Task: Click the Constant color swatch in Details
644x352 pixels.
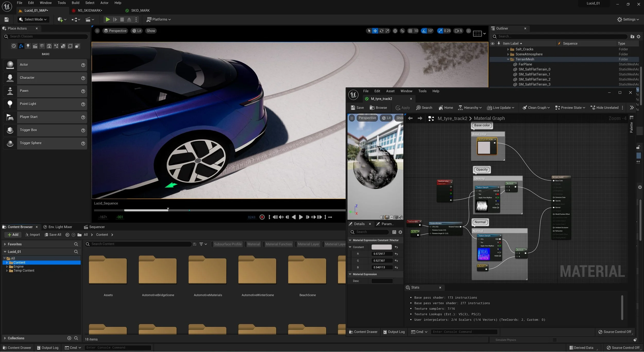Action: [x=381, y=247]
